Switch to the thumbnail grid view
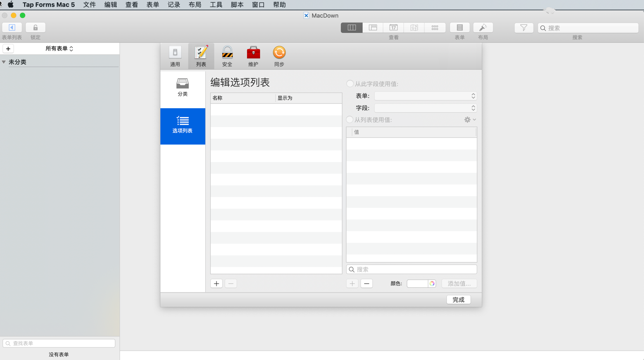 (x=435, y=27)
